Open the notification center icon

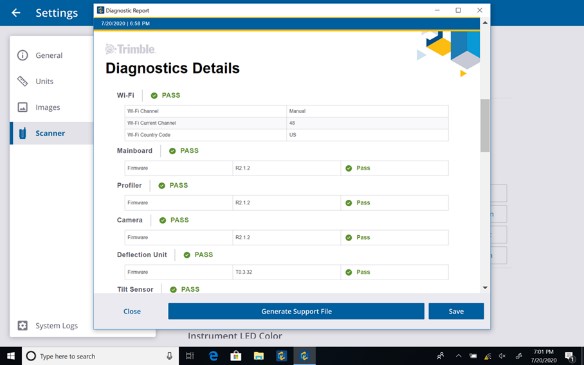point(570,356)
